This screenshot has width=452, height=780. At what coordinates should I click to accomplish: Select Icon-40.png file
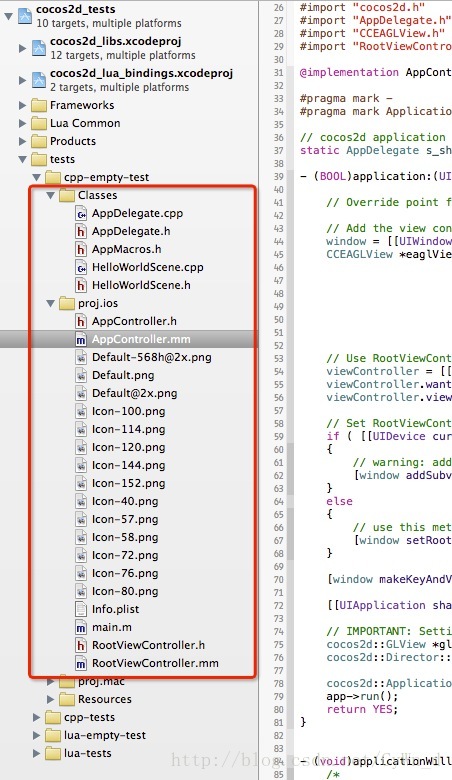pyautogui.click(x=125, y=501)
